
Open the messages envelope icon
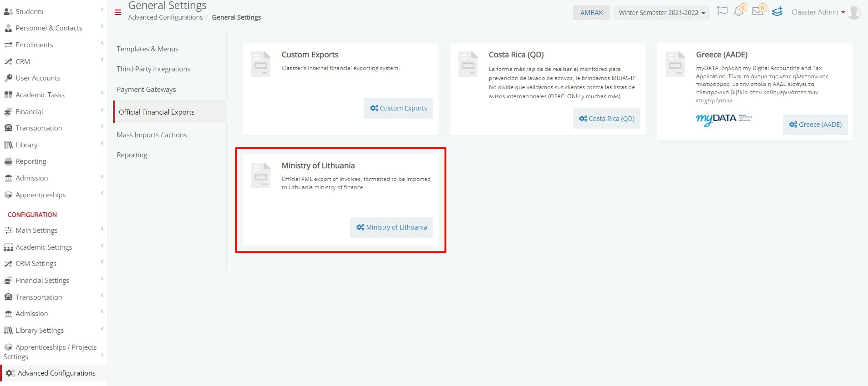pyautogui.click(x=758, y=11)
